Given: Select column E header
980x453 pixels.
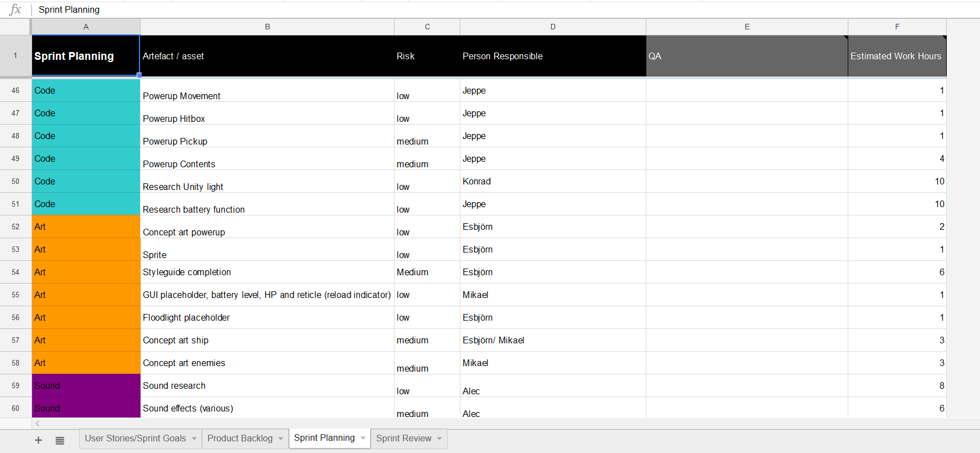Looking at the screenshot, I should 746,27.
